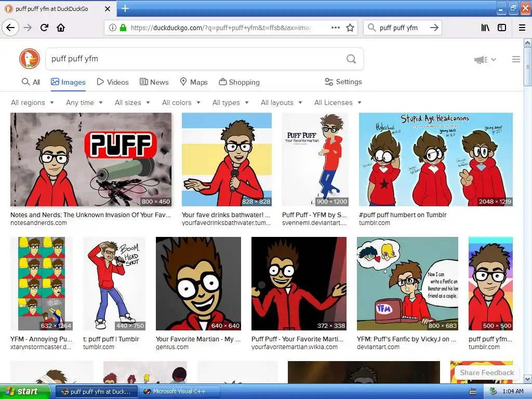Show site information icon in address bar

112,28
